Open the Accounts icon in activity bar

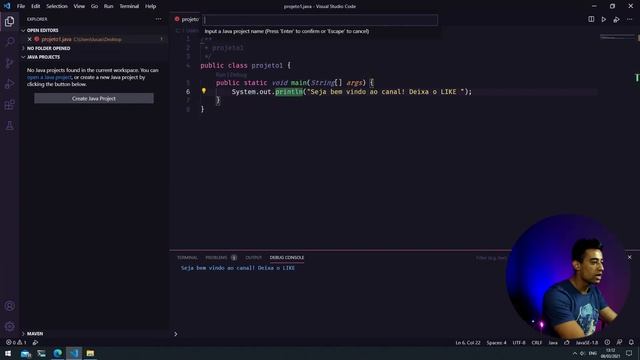[9, 306]
